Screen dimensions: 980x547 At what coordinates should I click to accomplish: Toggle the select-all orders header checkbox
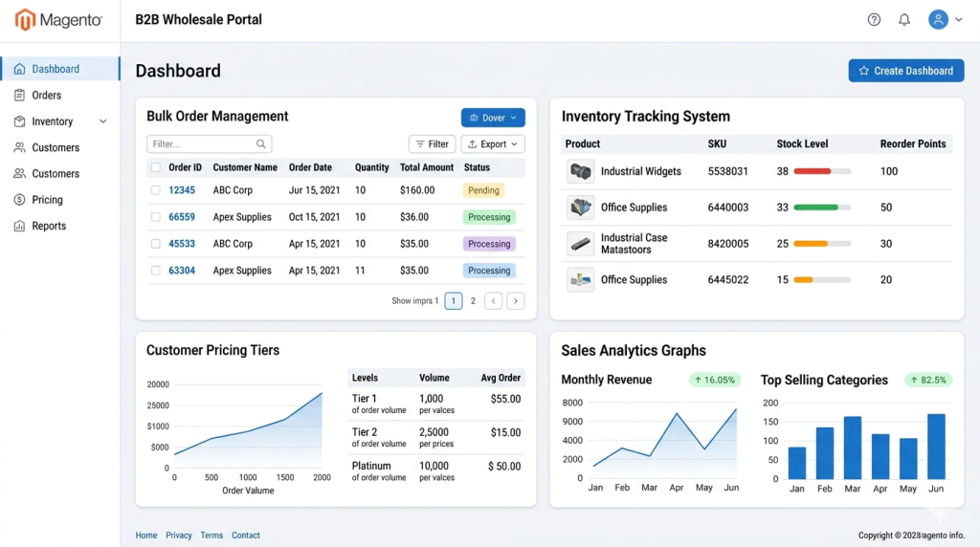click(x=156, y=167)
